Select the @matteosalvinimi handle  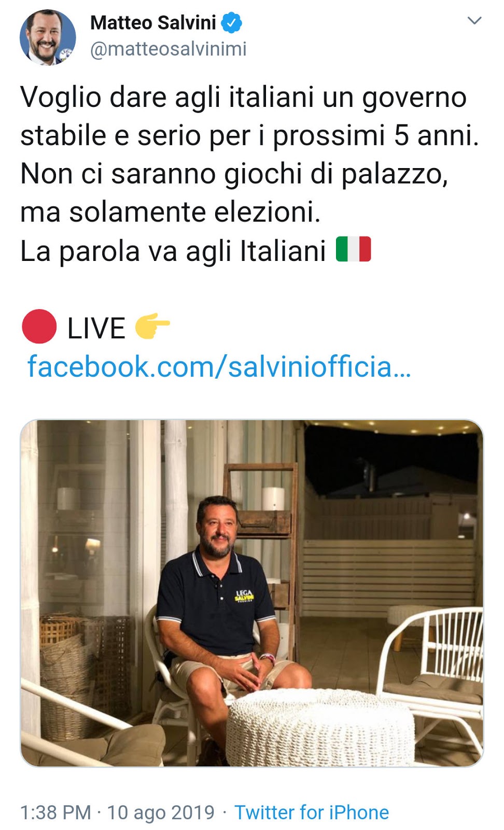169,49
